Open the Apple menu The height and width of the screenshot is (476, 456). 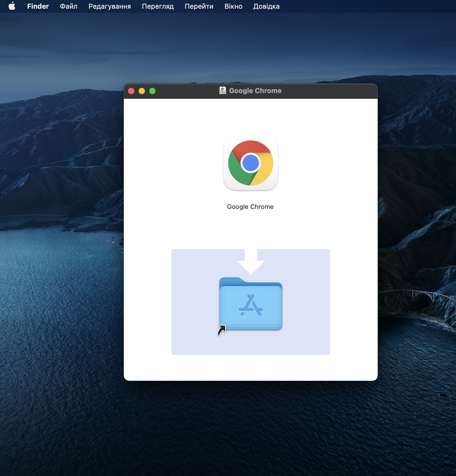tap(12, 6)
